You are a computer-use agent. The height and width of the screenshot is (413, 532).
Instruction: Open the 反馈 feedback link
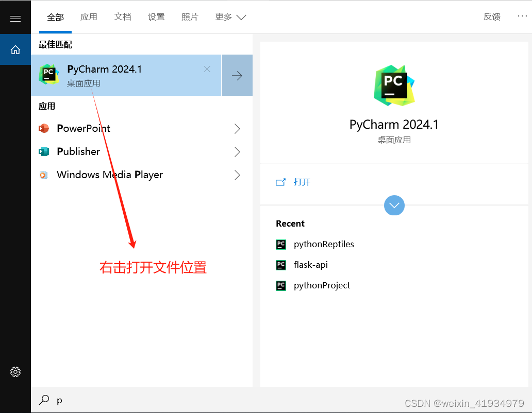[492, 17]
